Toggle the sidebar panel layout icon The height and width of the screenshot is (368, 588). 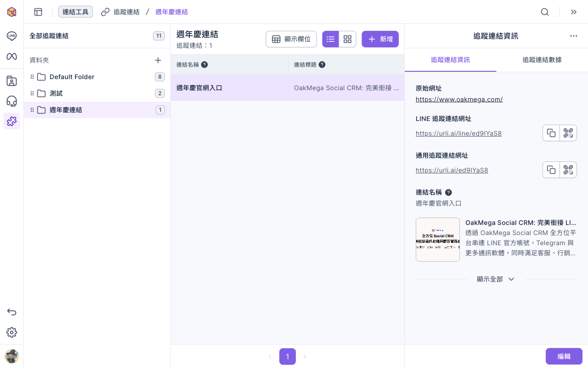point(38,12)
